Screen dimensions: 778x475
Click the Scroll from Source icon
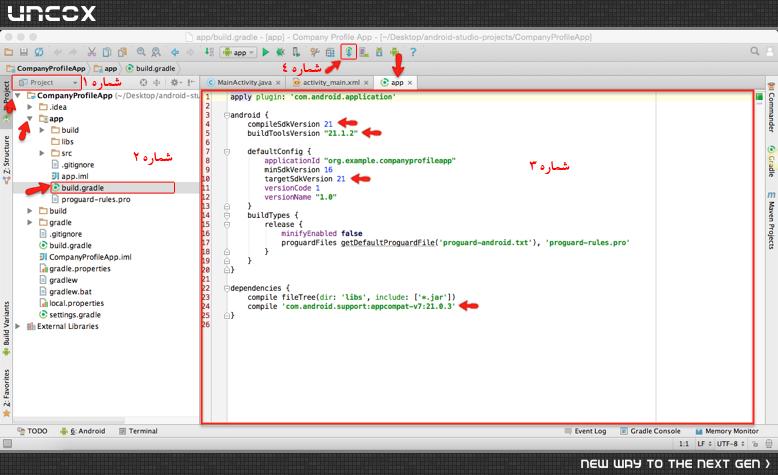pos(143,82)
